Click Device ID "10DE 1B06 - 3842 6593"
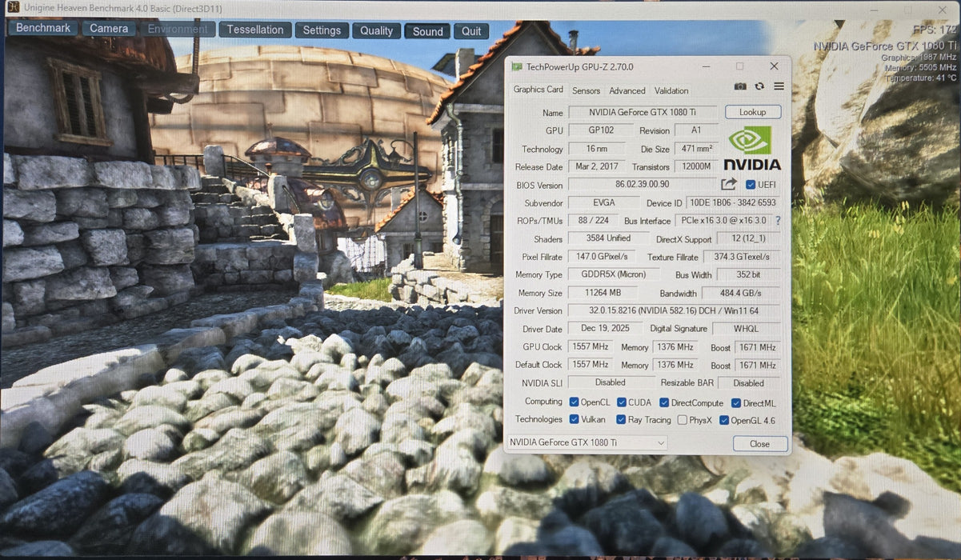Image resolution: width=961 pixels, height=560 pixels. click(734, 203)
